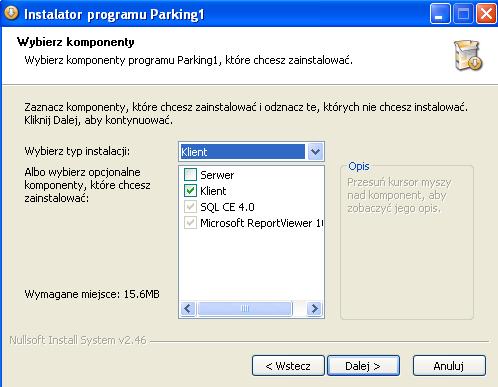Select the SQL CE 4.0 component label
The width and height of the screenshot is (498, 387).
coord(227,207)
